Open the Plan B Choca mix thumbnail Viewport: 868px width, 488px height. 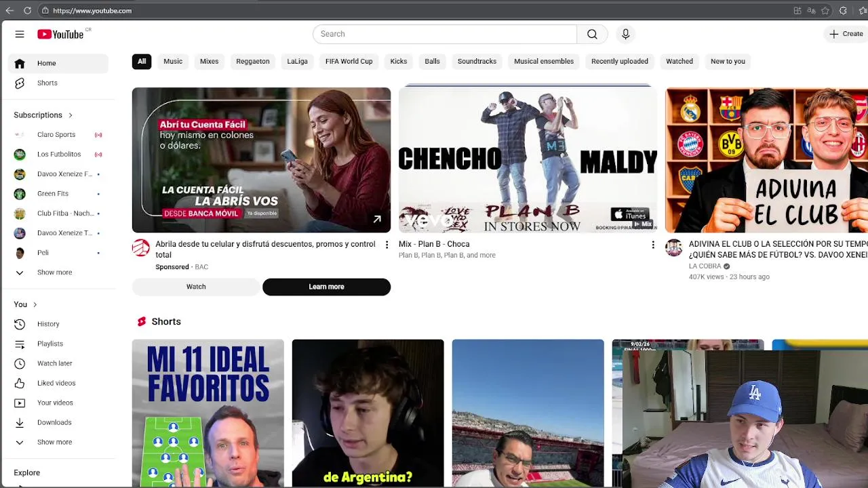[x=528, y=160]
